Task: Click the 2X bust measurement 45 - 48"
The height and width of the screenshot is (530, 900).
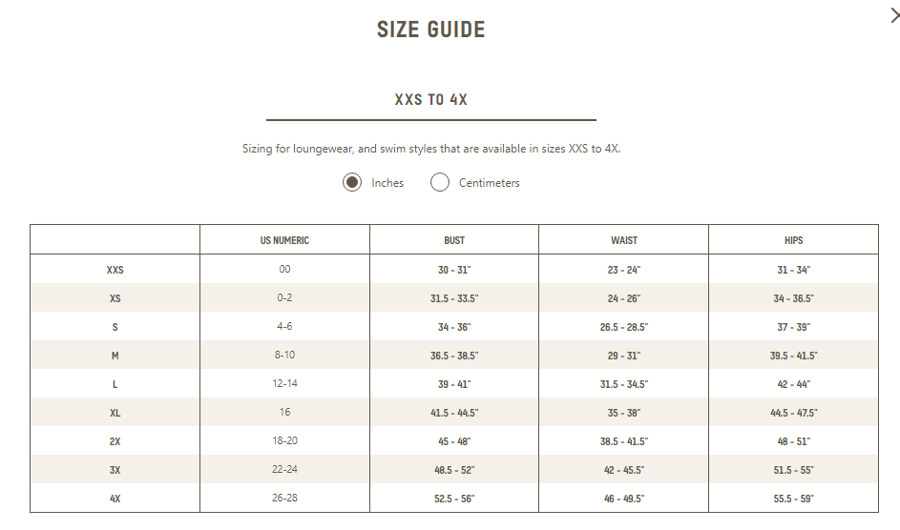Action: coord(454,441)
